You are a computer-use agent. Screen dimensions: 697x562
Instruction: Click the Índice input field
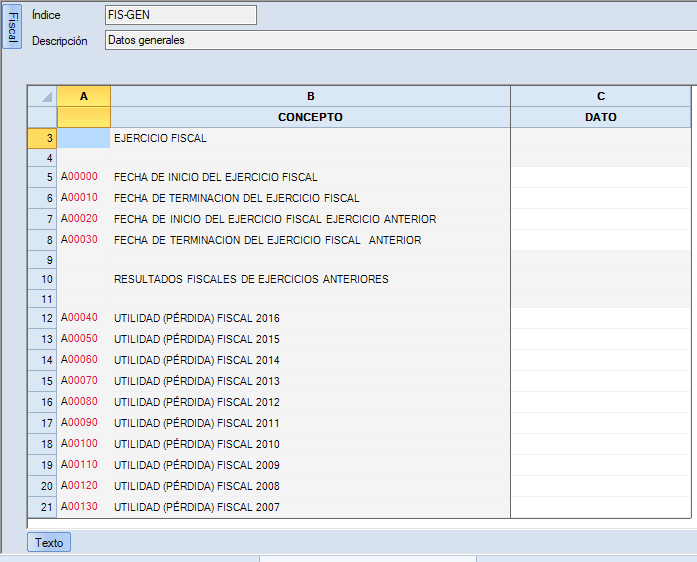(180, 15)
